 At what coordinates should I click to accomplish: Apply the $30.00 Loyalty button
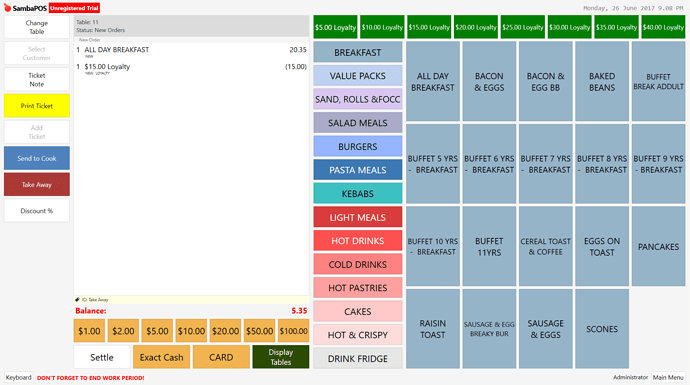569,27
